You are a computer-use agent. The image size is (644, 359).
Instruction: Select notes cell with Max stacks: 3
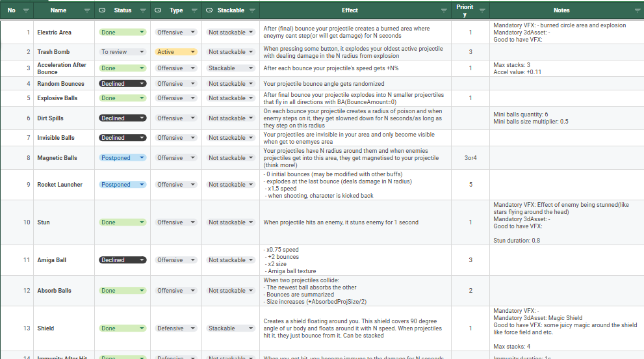tap(567, 68)
